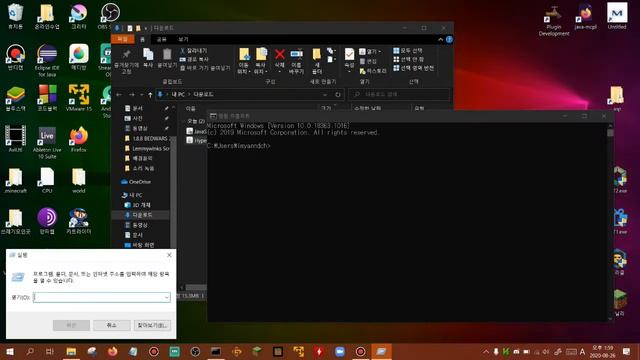
Task: Open the Run dialog combo box dropdown arrow
Action: click(166, 297)
